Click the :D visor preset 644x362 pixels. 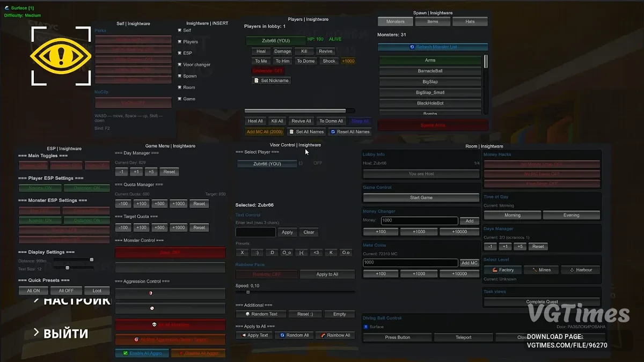click(x=272, y=252)
